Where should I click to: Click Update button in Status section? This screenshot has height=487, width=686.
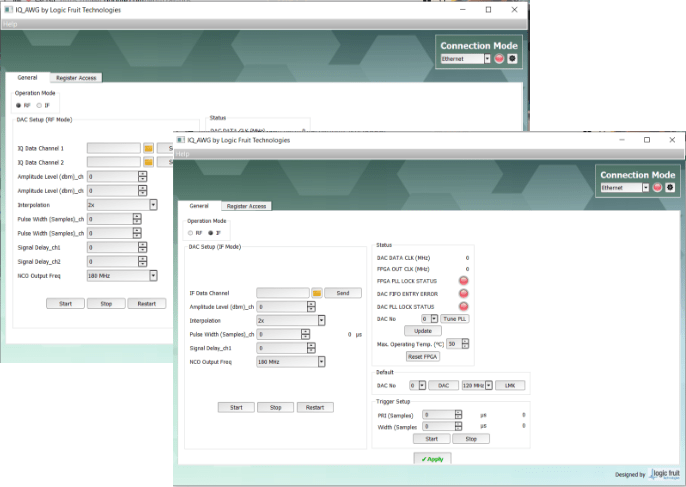tap(423, 331)
